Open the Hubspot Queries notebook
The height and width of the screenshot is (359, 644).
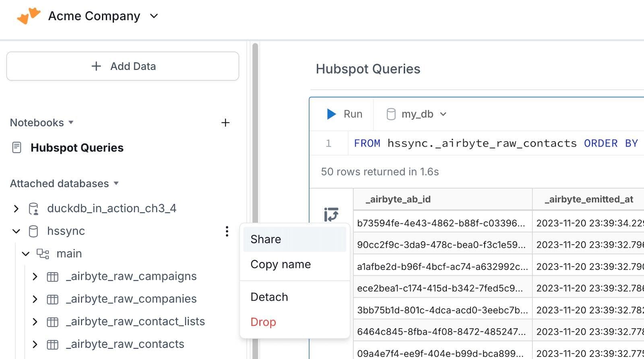click(x=77, y=148)
